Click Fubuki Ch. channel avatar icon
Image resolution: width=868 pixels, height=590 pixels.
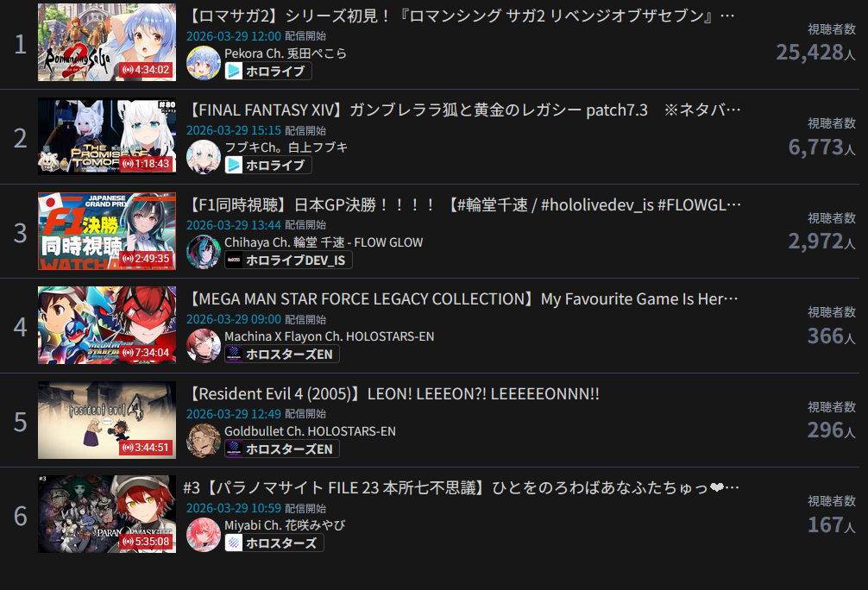coord(203,157)
